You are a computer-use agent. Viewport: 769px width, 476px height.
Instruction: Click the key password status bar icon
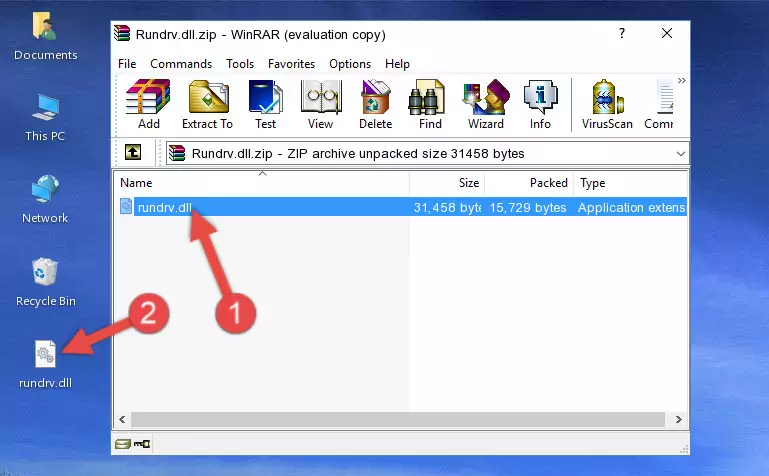[142, 444]
